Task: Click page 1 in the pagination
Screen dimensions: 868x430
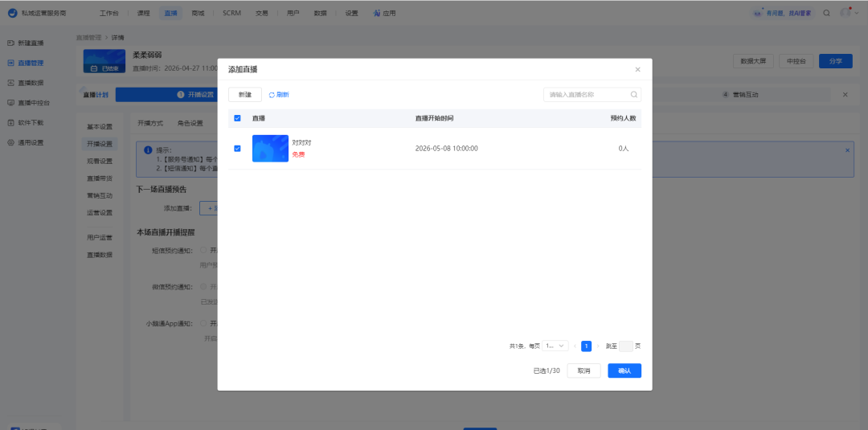Action: [586, 346]
